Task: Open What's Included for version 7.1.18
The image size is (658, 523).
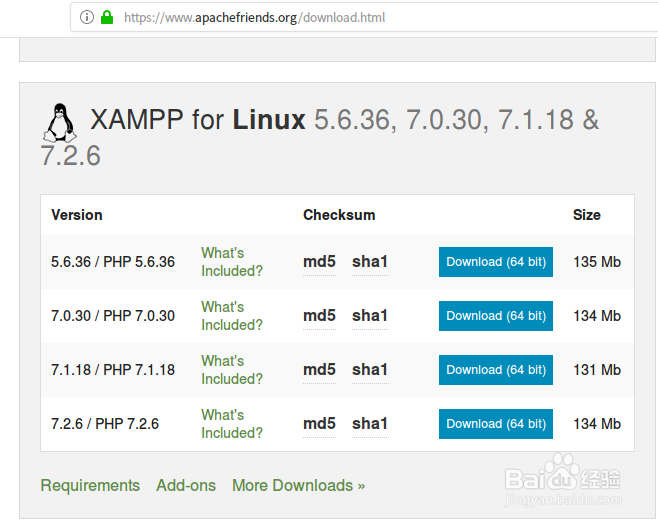Action: point(232,370)
